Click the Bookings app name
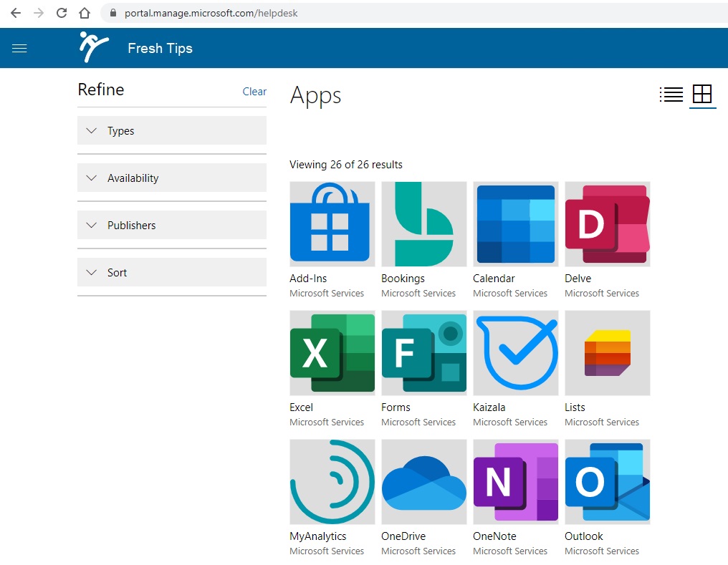This screenshot has height=565, width=728. click(403, 279)
